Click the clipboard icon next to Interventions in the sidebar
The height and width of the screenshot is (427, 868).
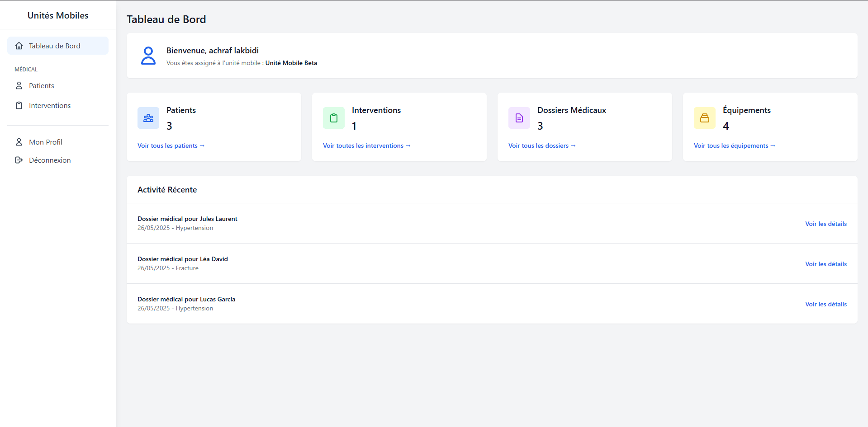point(19,105)
